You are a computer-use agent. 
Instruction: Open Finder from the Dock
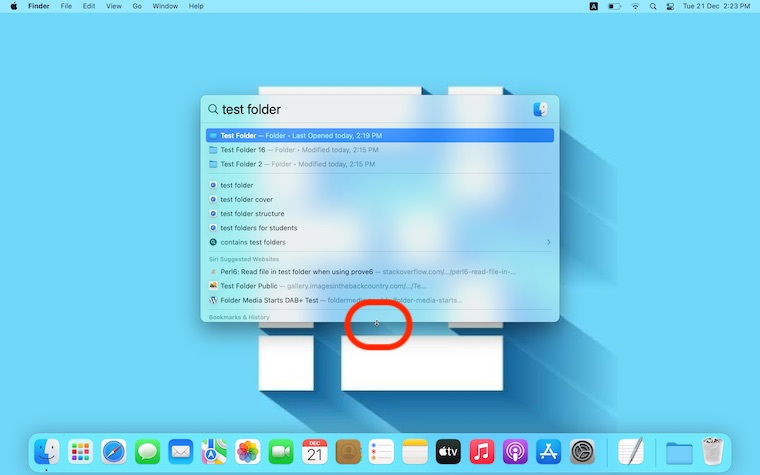(47, 452)
